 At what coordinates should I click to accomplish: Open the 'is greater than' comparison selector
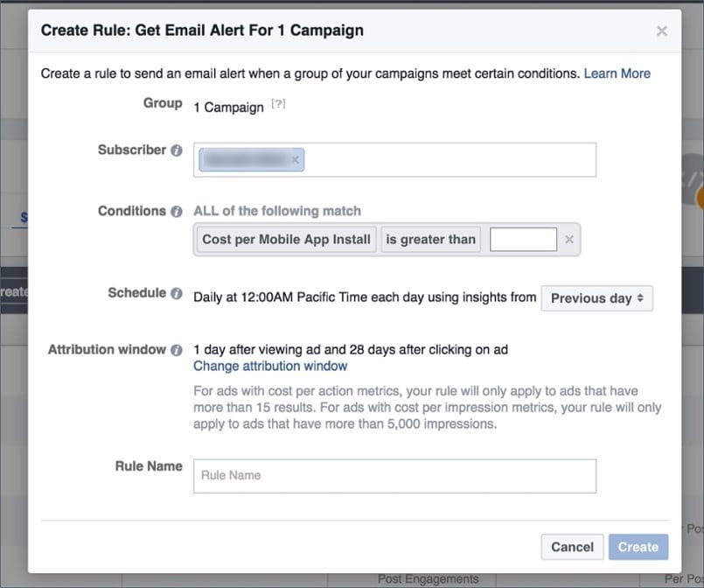[x=430, y=239]
